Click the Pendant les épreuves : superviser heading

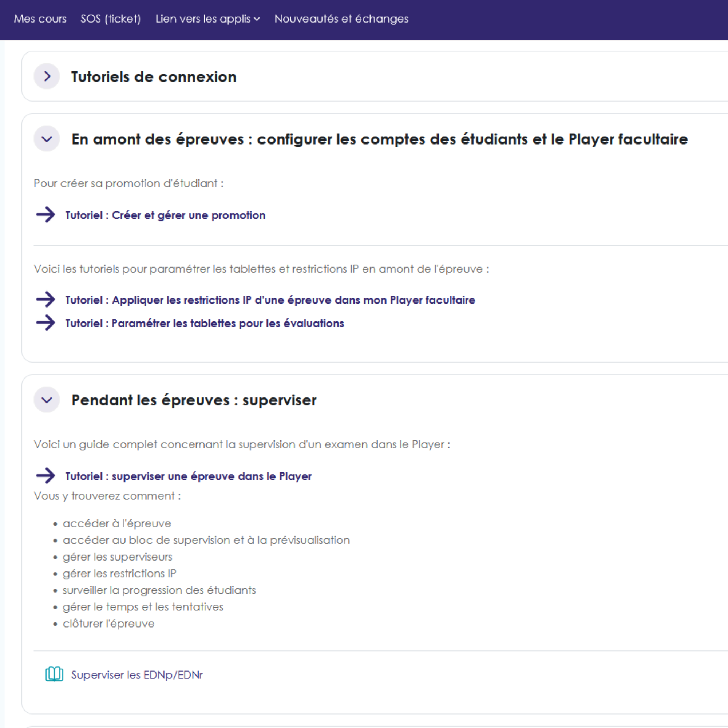click(x=194, y=400)
